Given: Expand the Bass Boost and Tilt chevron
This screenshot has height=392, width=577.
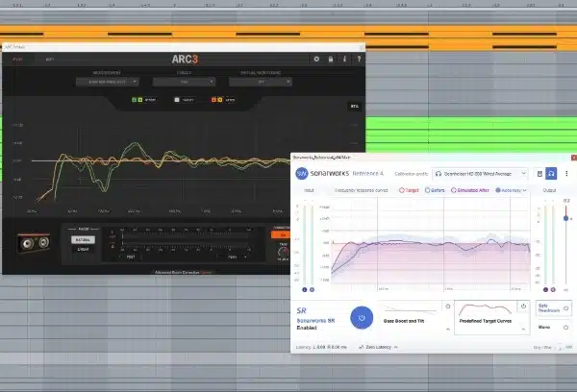Looking at the screenshot, I should click(448, 330).
